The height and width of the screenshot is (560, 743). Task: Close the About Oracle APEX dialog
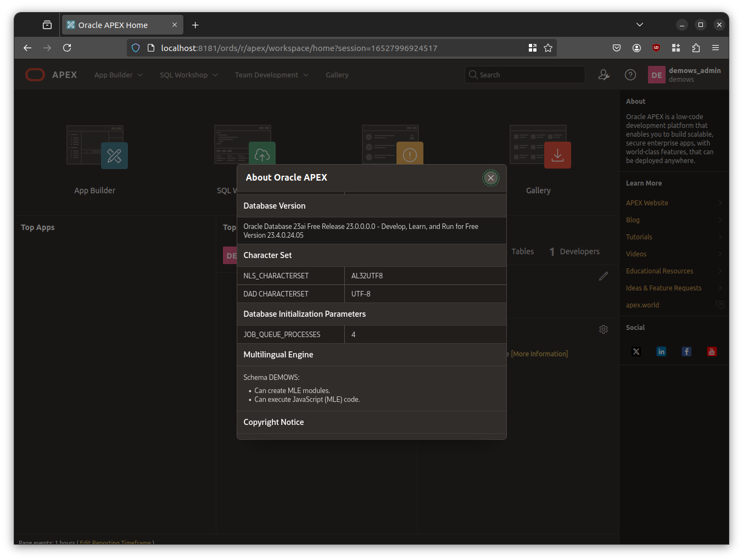tap(490, 178)
